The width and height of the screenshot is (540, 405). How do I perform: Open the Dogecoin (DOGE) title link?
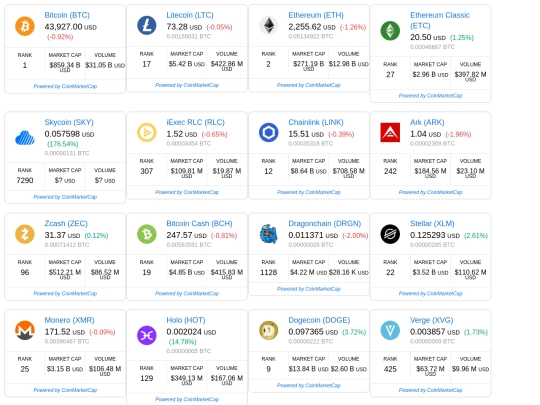tap(319, 320)
